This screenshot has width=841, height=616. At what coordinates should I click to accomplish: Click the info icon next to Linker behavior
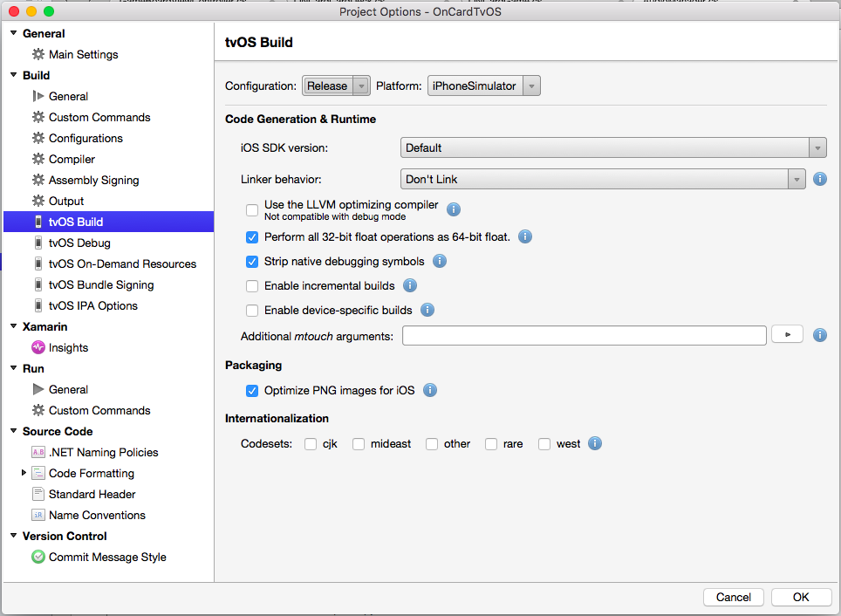pyautogui.click(x=818, y=180)
